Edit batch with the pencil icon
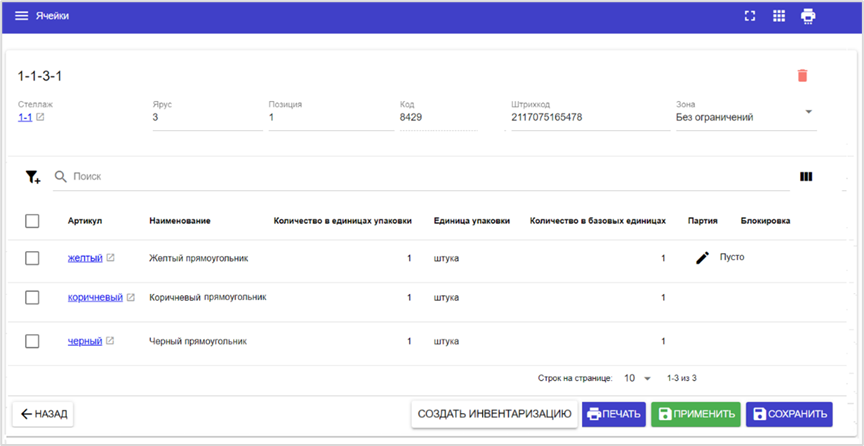864x446 pixels. 703,258
